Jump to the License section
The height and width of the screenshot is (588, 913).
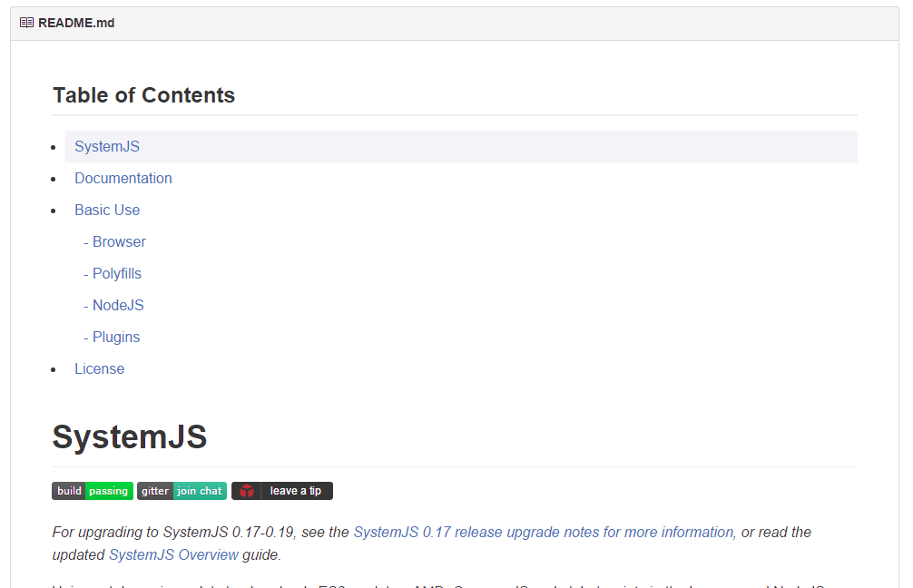(100, 369)
